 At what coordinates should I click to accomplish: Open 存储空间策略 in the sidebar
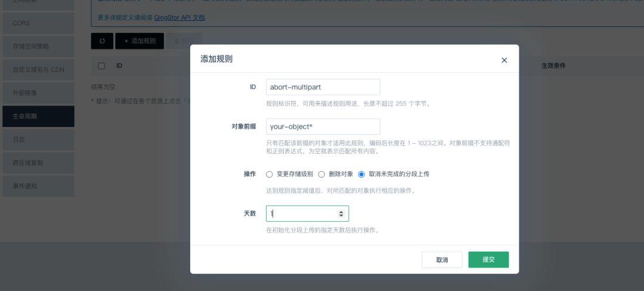(x=39, y=47)
